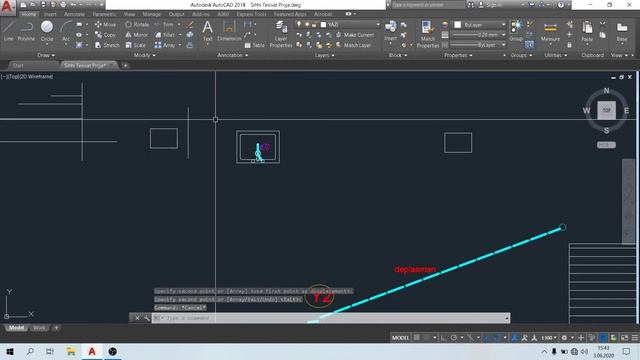
Task: Toggle ortho mode in status bar
Action: 443,338
